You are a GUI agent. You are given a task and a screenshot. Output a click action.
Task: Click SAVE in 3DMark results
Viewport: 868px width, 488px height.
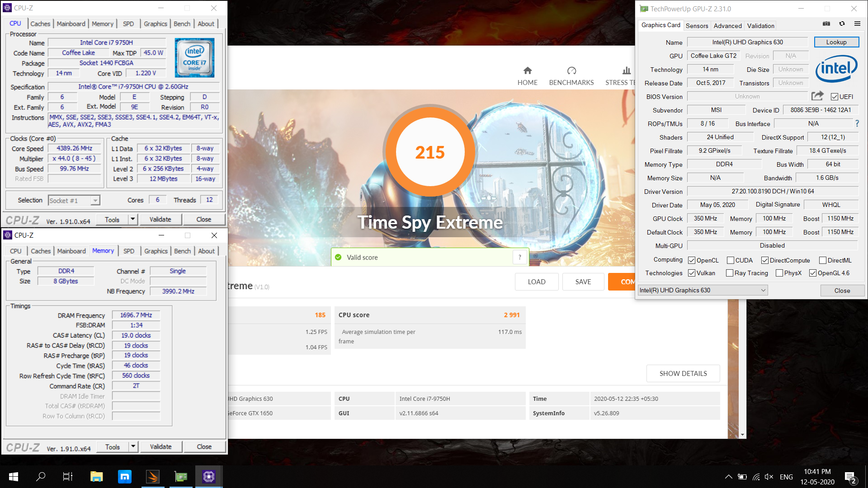583,282
